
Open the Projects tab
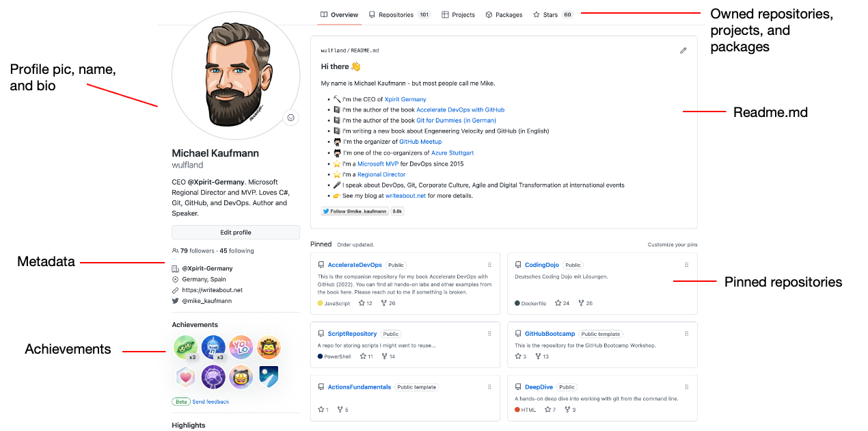(458, 14)
